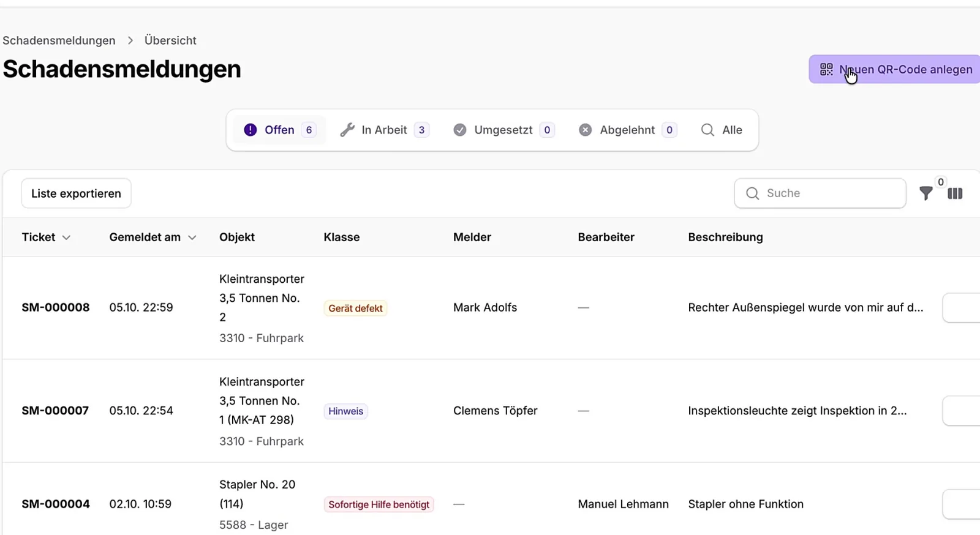Screen dimensions: 980x535
Task: Select bearbeiter Manuel Lehmann
Action: point(624,504)
